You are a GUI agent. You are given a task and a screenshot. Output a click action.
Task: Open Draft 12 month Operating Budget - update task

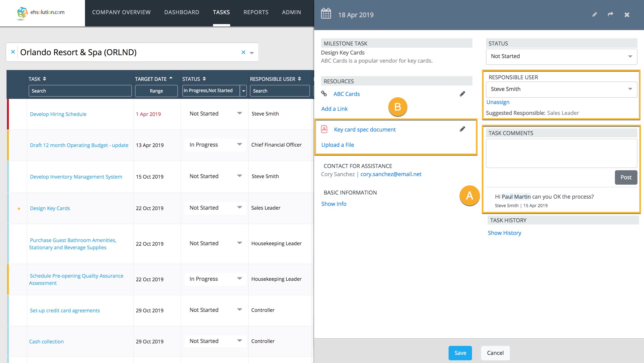click(79, 145)
